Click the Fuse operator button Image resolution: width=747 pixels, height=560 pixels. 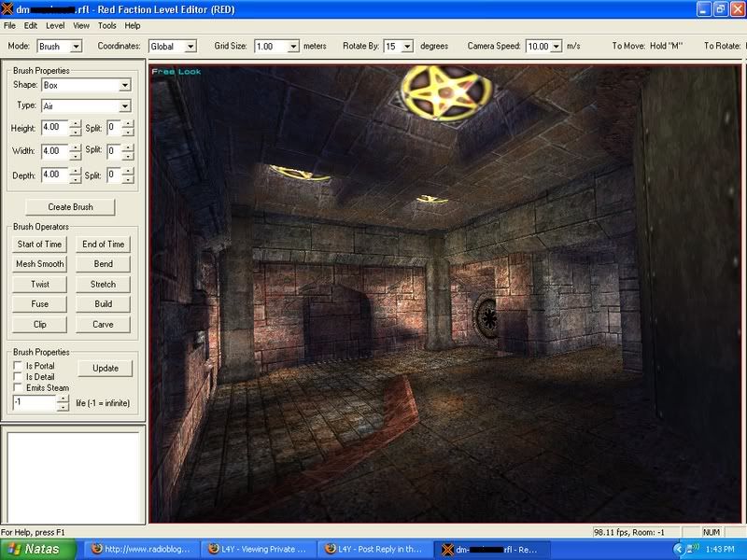pyautogui.click(x=39, y=304)
